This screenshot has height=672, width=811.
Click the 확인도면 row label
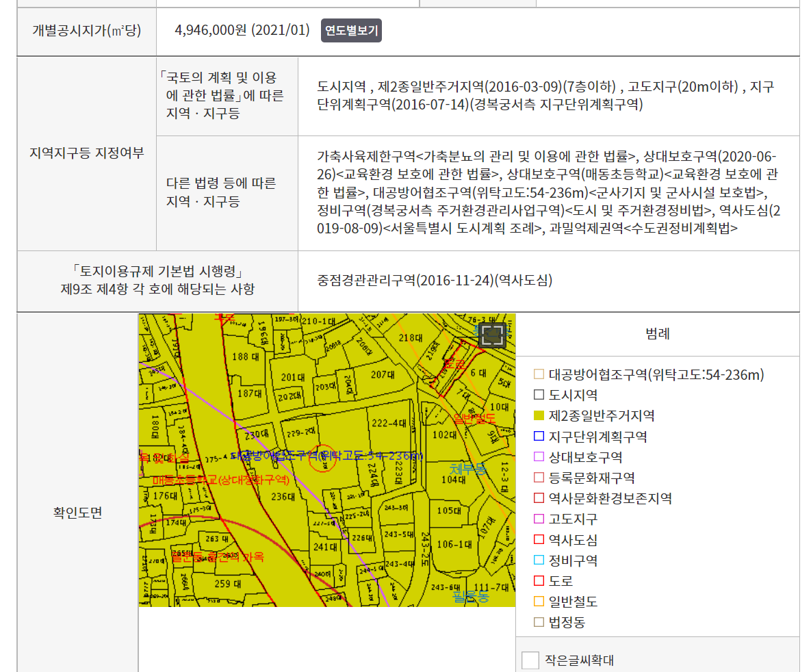77,513
